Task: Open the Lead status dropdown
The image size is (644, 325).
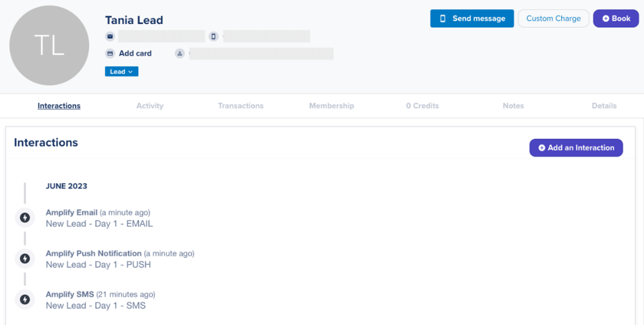Action: pos(121,72)
